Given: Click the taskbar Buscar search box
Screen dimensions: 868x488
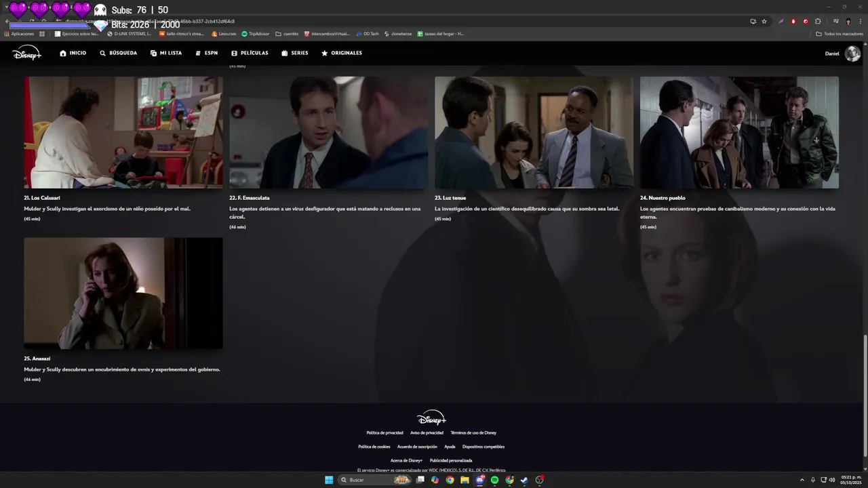Looking at the screenshot, I should pos(374,480).
